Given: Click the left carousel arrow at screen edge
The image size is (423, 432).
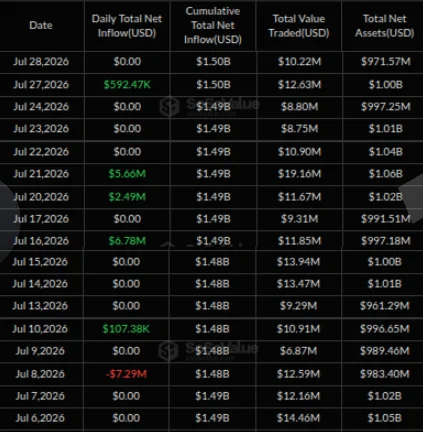Looking at the screenshot, I should point(8,217).
